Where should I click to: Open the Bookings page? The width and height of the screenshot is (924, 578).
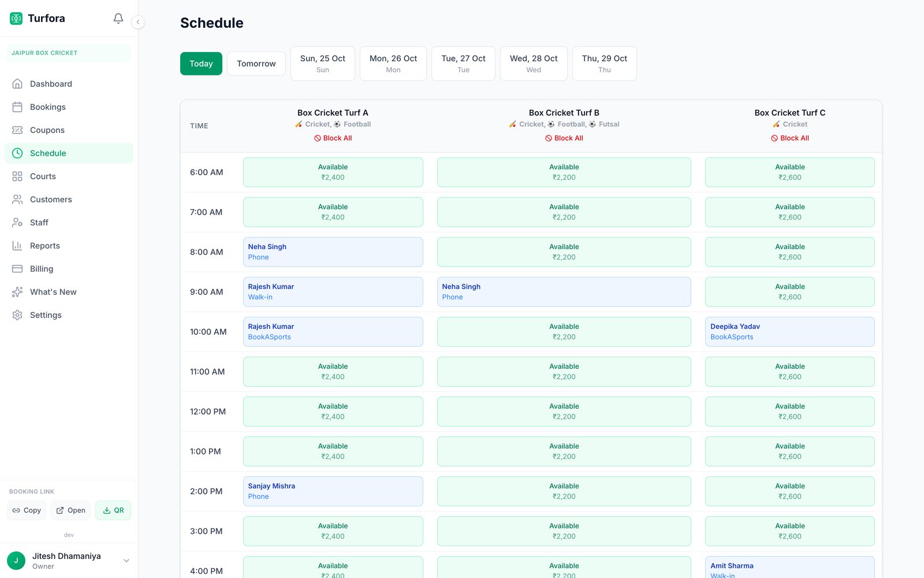coord(69,107)
